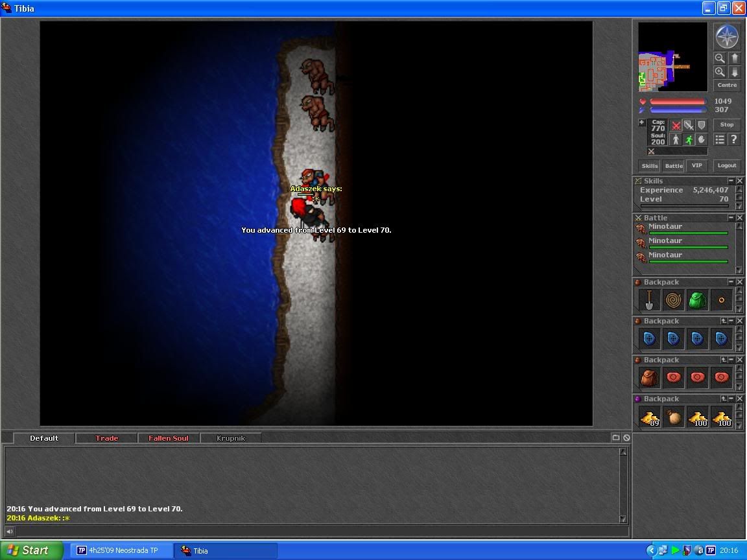The width and height of the screenshot is (747, 560).
Task: Collapse the Skills panel
Action: [x=731, y=181]
